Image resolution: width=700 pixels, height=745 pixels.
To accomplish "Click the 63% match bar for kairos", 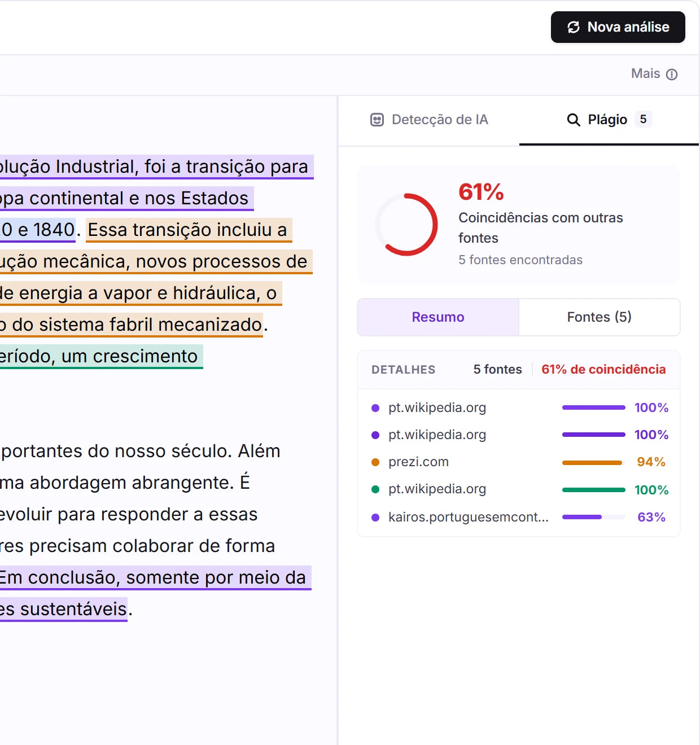I will (x=593, y=517).
